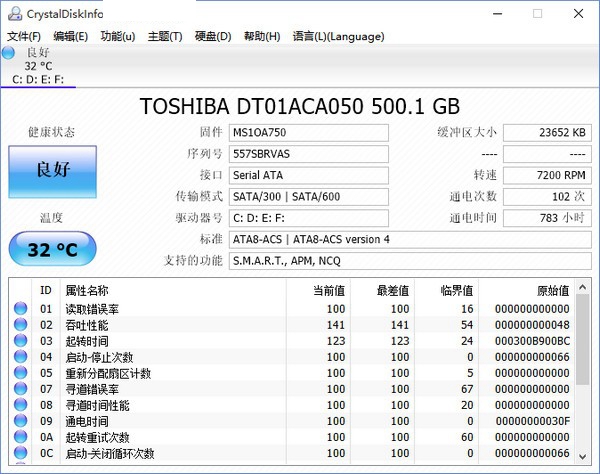Image resolution: width=600 pixels, height=474 pixels.
Task: Click raw value 00000000030F
Action: click(533, 421)
